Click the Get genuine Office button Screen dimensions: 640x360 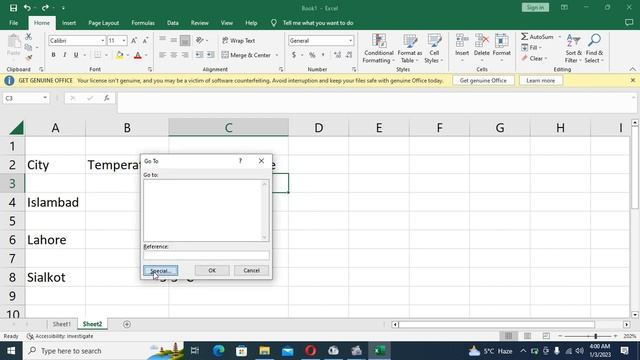point(483,80)
